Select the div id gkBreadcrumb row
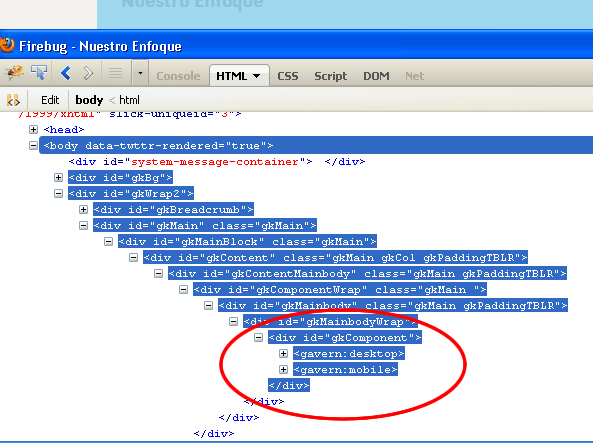This screenshot has height=443, width=593. click(x=173, y=209)
